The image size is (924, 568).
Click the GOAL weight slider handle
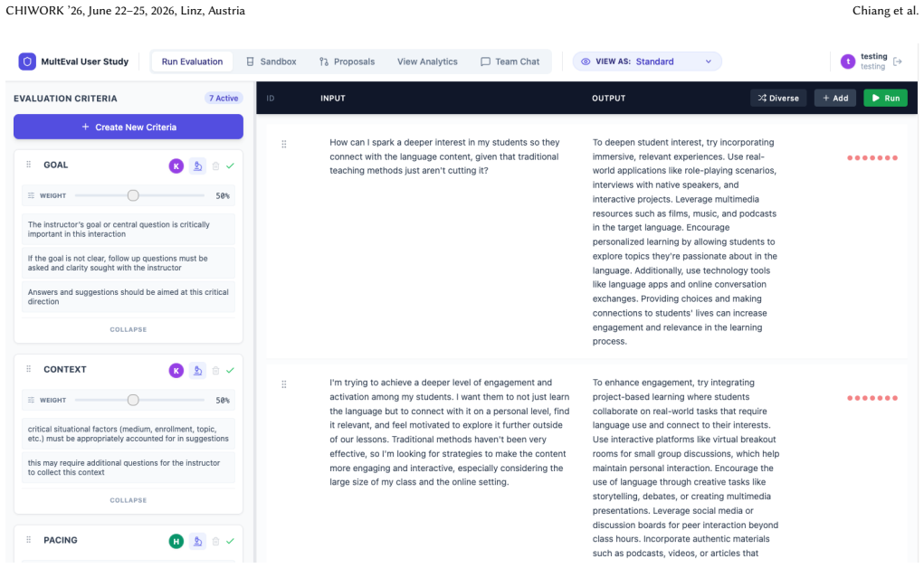coord(133,195)
